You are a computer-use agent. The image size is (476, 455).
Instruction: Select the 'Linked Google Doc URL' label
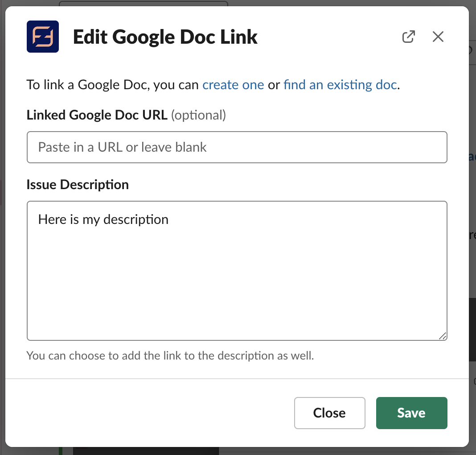click(97, 115)
